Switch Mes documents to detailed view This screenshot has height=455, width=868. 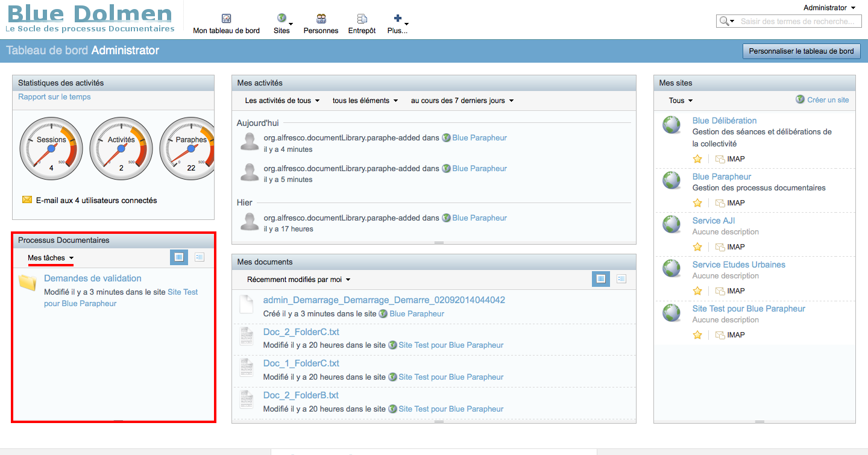click(621, 279)
